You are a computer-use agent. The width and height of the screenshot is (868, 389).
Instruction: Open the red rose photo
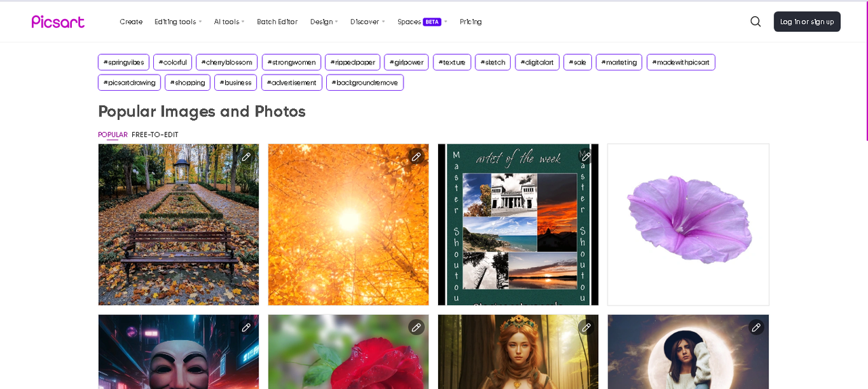[x=349, y=352]
